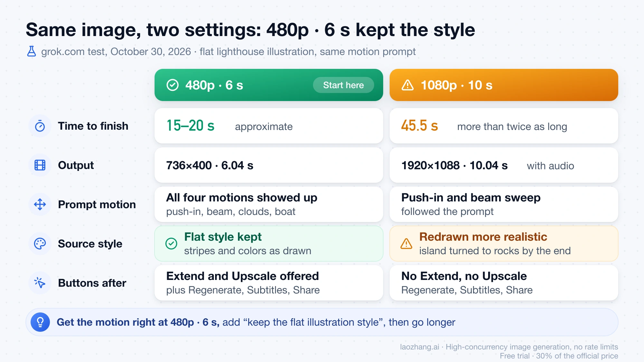Click the 15–20 s time value
Viewport: 644px width, 362px height.
coord(190,125)
